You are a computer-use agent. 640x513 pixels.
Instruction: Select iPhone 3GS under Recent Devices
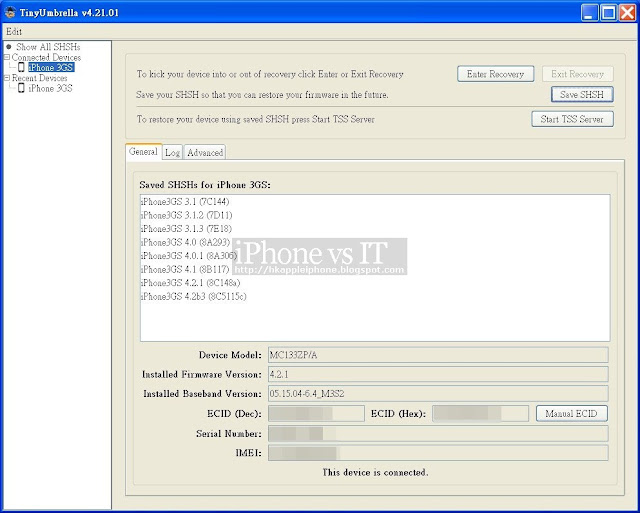click(x=50, y=88)
